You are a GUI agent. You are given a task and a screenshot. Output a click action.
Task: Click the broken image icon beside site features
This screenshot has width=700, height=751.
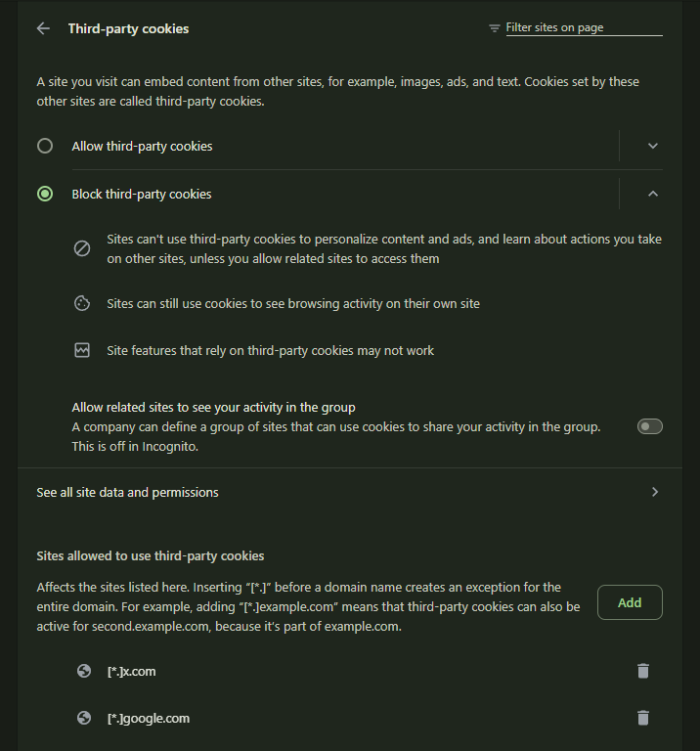(82, 350)
